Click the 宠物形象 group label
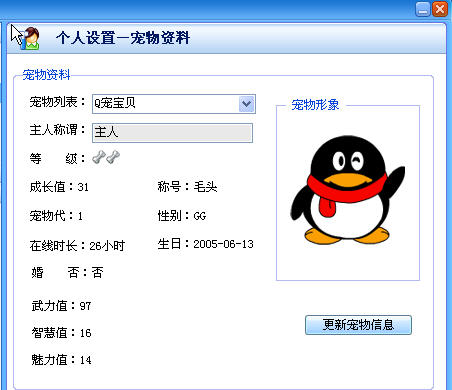 pos(315,105)
